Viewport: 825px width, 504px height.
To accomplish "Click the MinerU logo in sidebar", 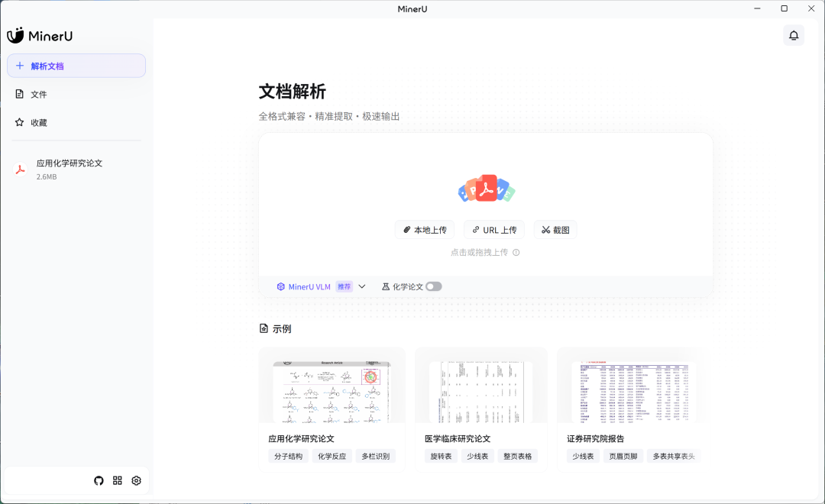I will [x=40, y=36].
